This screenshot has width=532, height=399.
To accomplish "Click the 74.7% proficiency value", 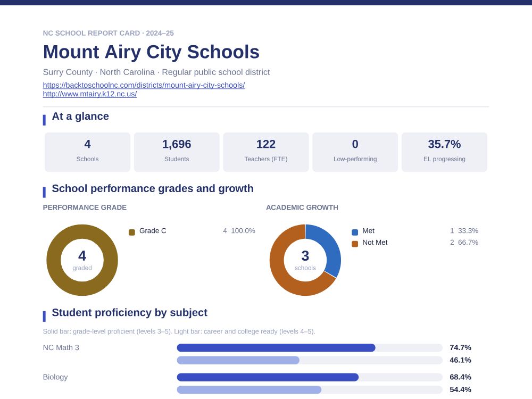I will (x=460, y=348).
